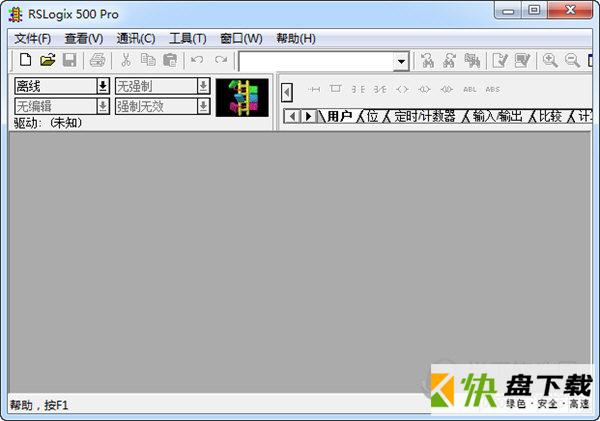Open the 无编辑 edits dropdown
The height and width of the screenshot is (421, 600).
[x=103, y=106]
